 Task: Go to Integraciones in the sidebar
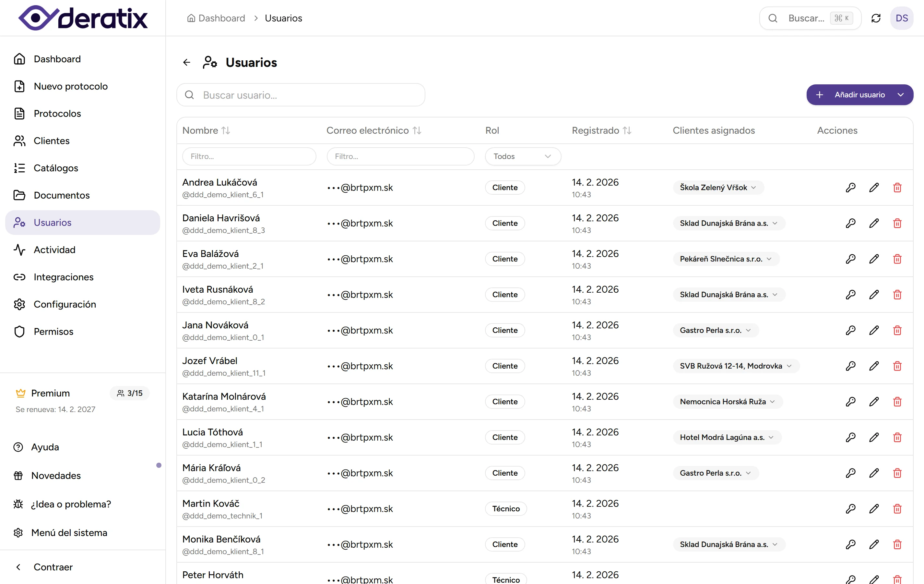coord(63,277)
